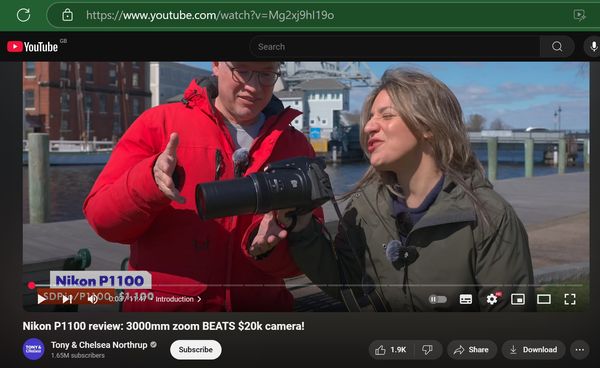
Task: Share this video
Action: (x=471, y=350)
